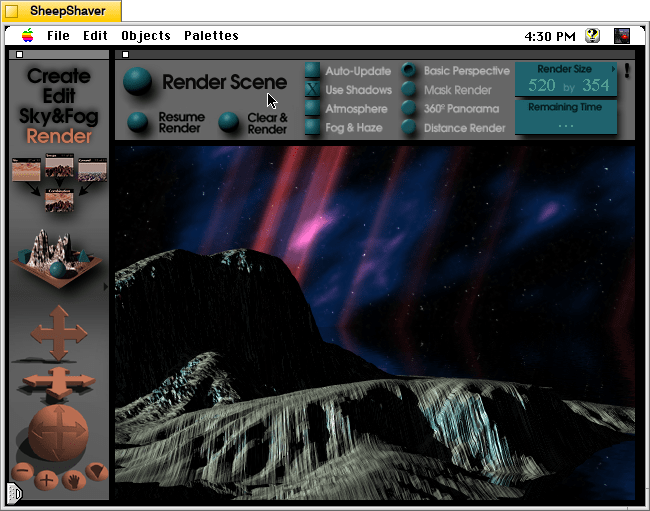Click the field-of-view wedge ball

tap(97, 471)
